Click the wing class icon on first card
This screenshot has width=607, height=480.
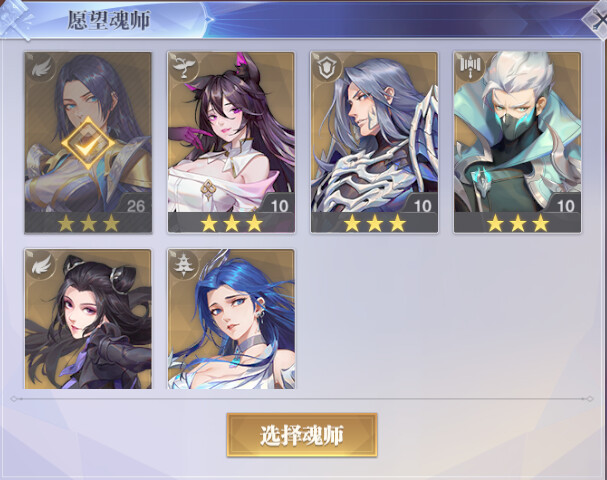coord(41,67)
